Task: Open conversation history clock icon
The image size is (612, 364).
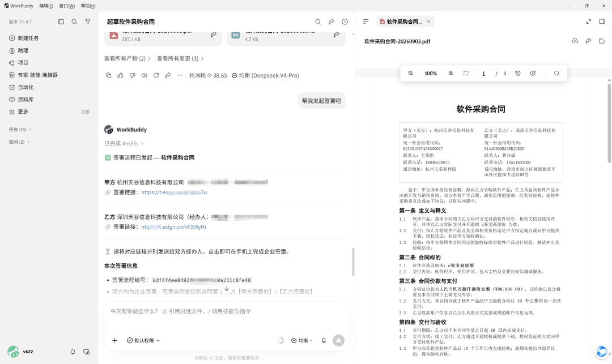Action: click(345, 22)
